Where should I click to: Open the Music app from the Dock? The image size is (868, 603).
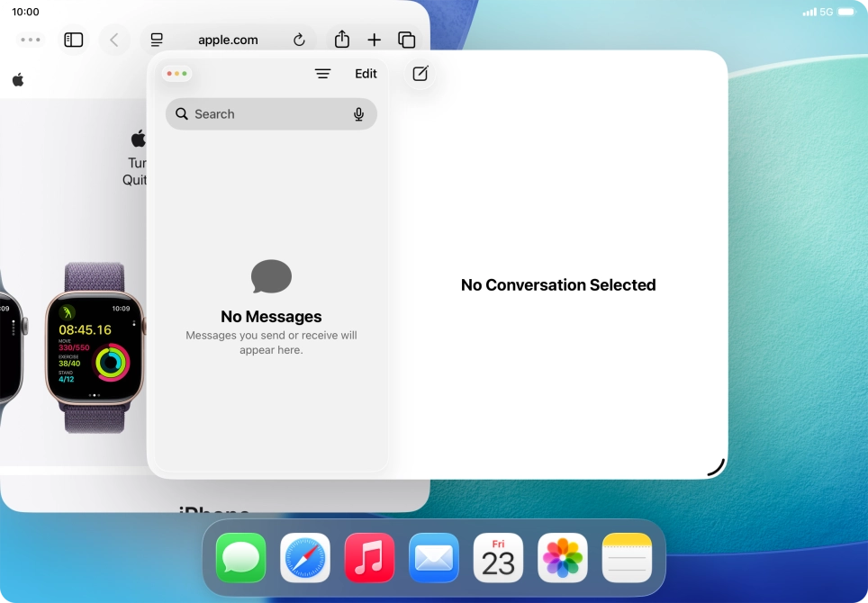[x=369, y=557]
